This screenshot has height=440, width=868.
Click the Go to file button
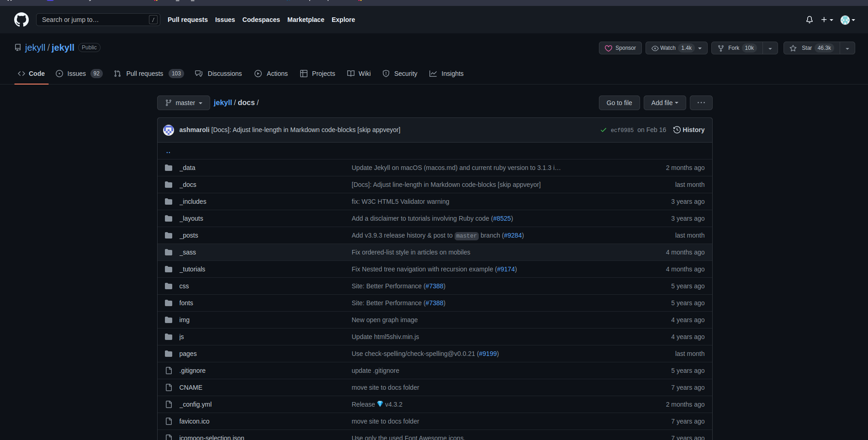click(619, 103)
